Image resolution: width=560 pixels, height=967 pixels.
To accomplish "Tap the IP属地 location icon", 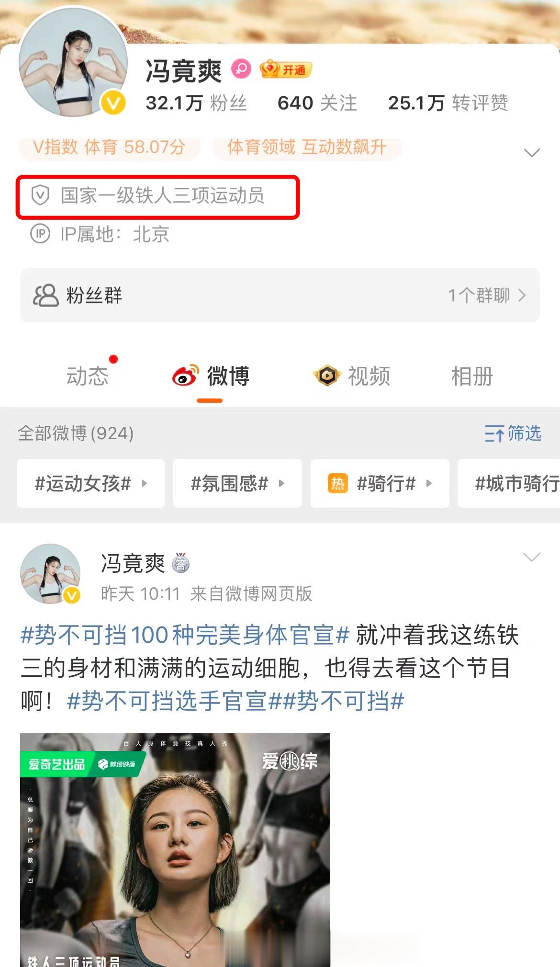I will coord(40,234).
